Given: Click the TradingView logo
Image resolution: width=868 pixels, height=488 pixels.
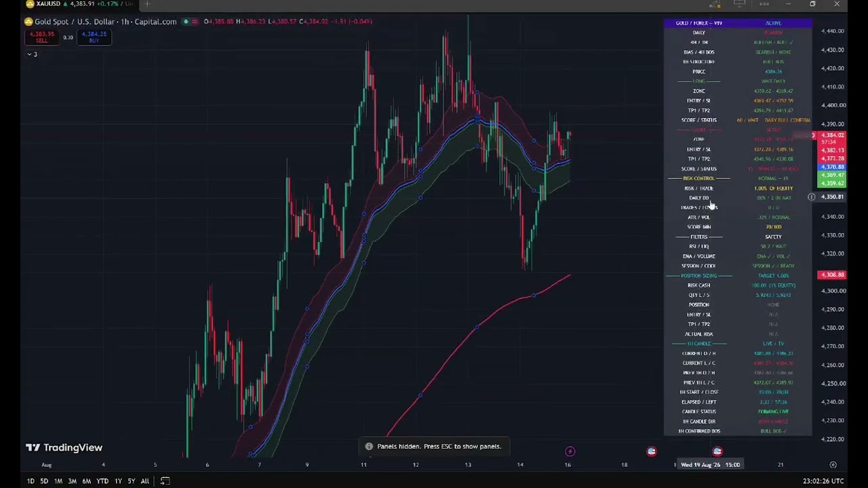Looking at the screenshot, I should [64, 447].
